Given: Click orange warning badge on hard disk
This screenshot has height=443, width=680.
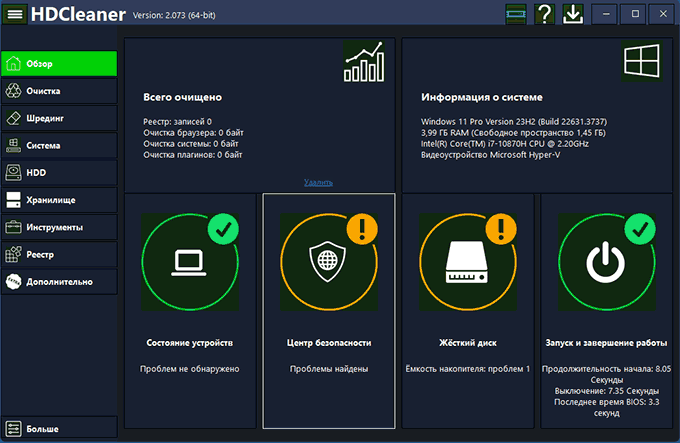Looking at the screenshot, I should pyautogui.click(x=501, y=229).
